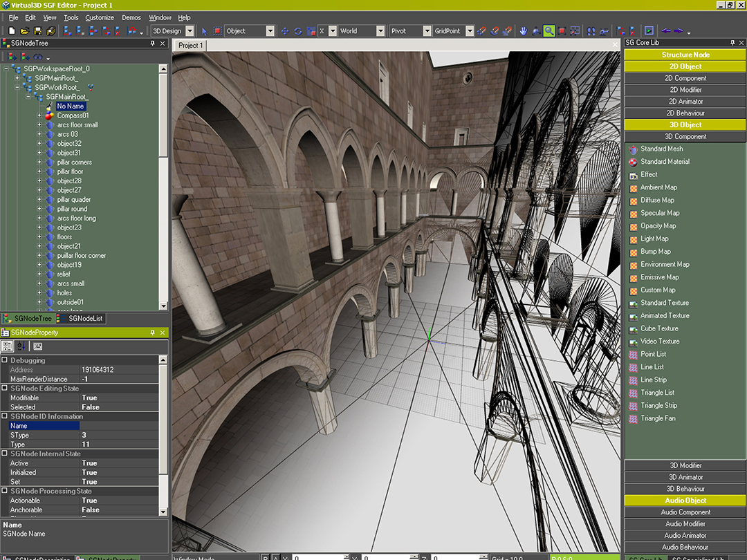Click the alphabetical sort icon in SGNodeProperty
Viewport: 747px width, 560px height.
point(21,346)
